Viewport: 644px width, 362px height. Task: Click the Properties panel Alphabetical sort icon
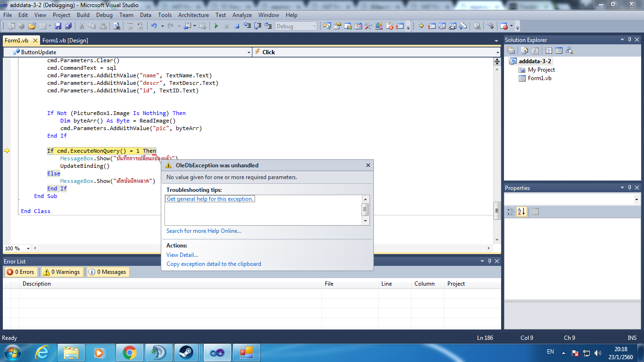[522, 212]
